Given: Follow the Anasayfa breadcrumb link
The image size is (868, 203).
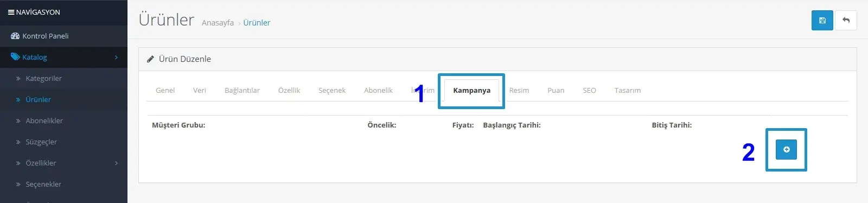Looking at the screenshot, I should tap(218, 23).
